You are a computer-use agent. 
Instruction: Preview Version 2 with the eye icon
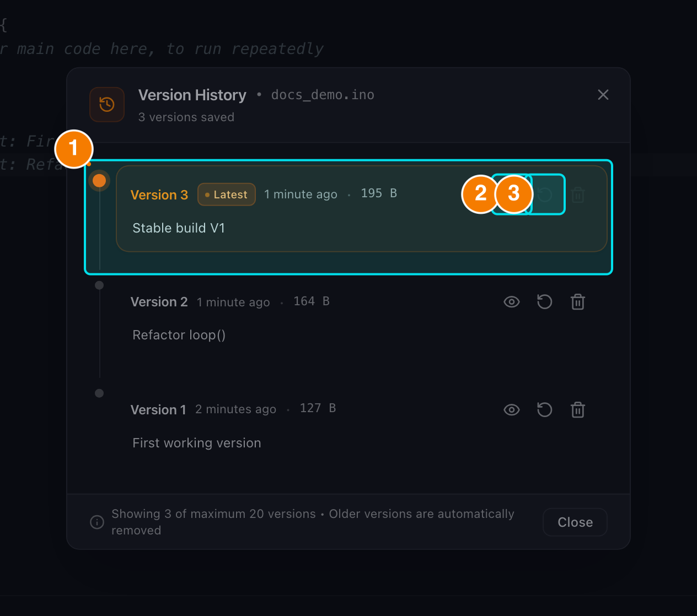(x=512, y=302)
